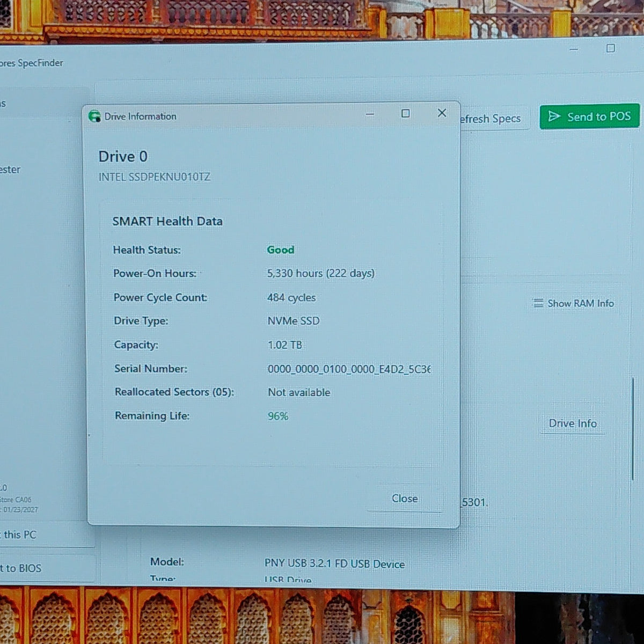Screen dimensions: 644x644
Task: Click the INTEL SSDPEKNU010TZ model text
Action: 155,177
